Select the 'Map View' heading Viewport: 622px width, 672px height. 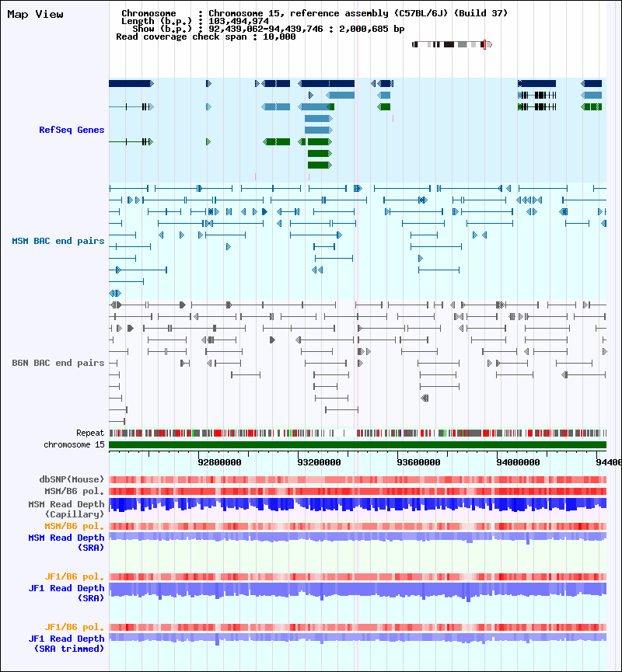pos(35,14)
